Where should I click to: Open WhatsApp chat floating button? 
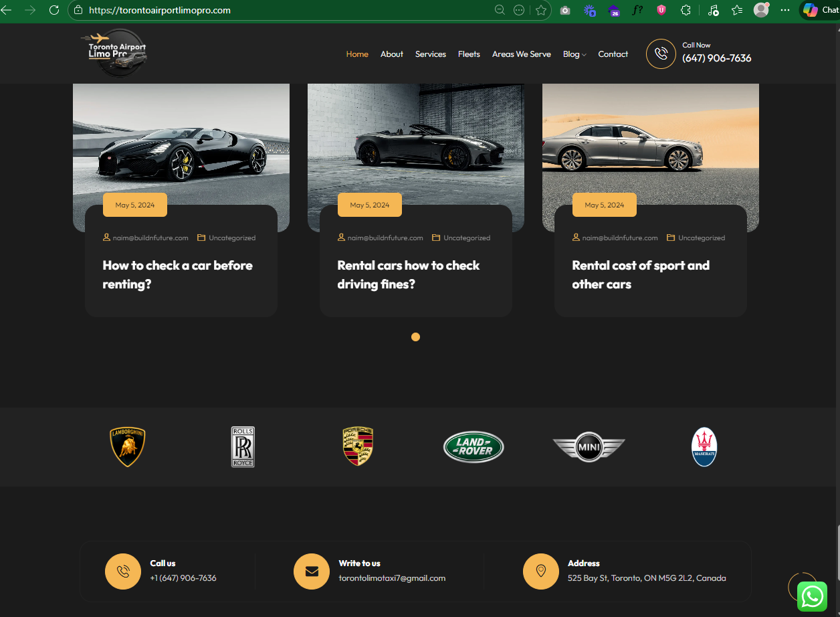(812, 596)
